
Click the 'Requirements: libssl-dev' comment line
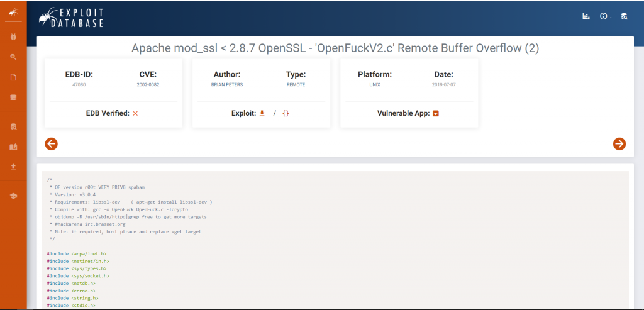pos(131,202)
